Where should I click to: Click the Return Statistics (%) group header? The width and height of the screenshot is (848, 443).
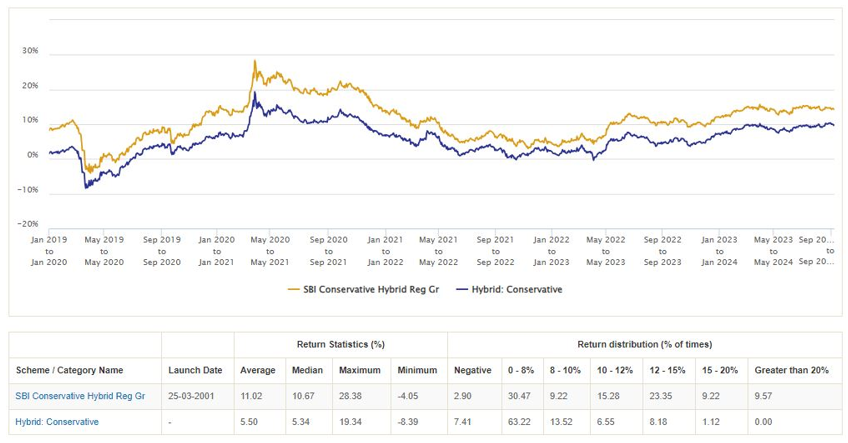click(x=341, y=345)
